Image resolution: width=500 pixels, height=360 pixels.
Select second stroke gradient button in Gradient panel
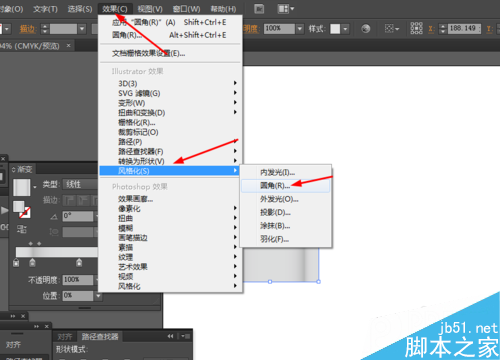(82, 200)
